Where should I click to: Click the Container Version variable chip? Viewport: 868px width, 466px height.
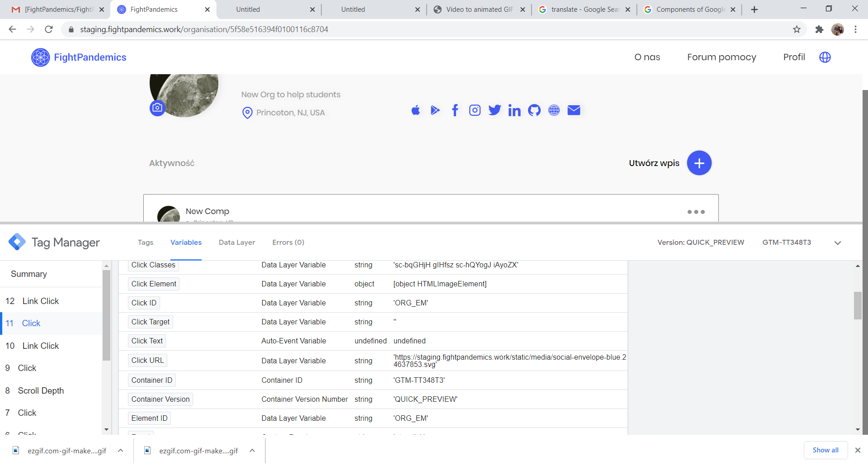pyautogui.click(x=160, y=399)
